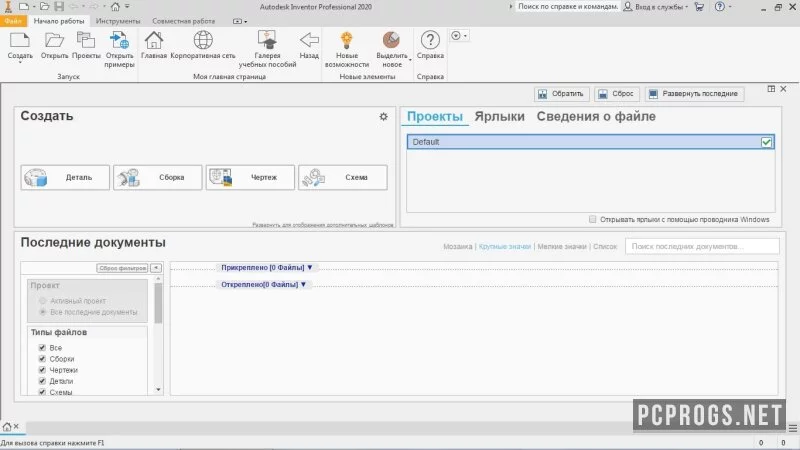This screenshot has height=450, width=800.
Task: Switch to the Инструменты ribbon tab
Action: point(118,21)
